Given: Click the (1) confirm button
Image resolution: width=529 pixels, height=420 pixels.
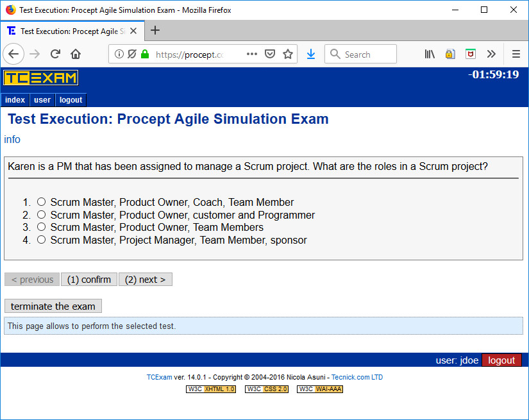Looking at the screenshot, I should click(89, 280).
